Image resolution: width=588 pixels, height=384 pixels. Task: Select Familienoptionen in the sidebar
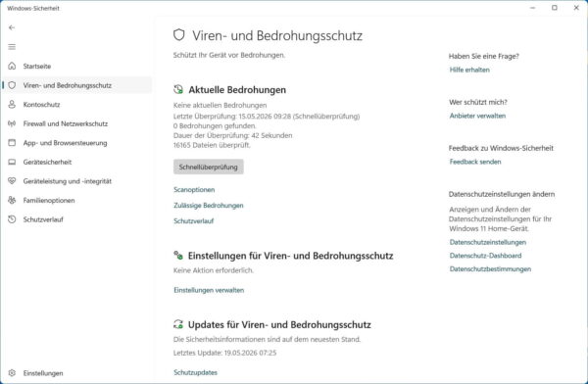pos(76,200)
